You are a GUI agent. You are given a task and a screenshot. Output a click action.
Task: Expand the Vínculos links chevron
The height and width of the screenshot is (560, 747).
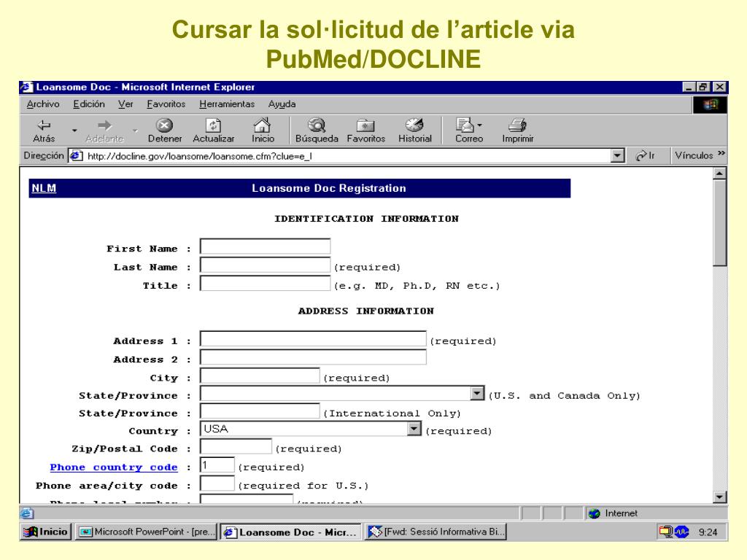[x=721, y=153]
